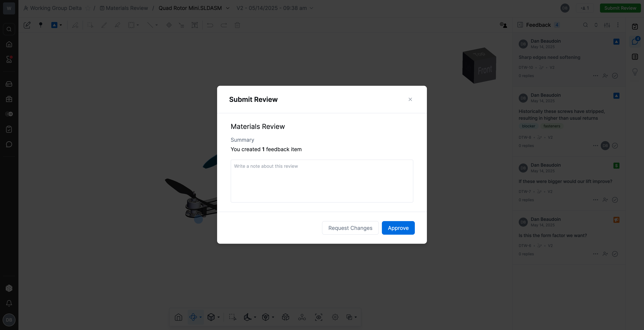Open the line tool dropdown arrow
Screen dimensions: 644x330
click(157, 25)
